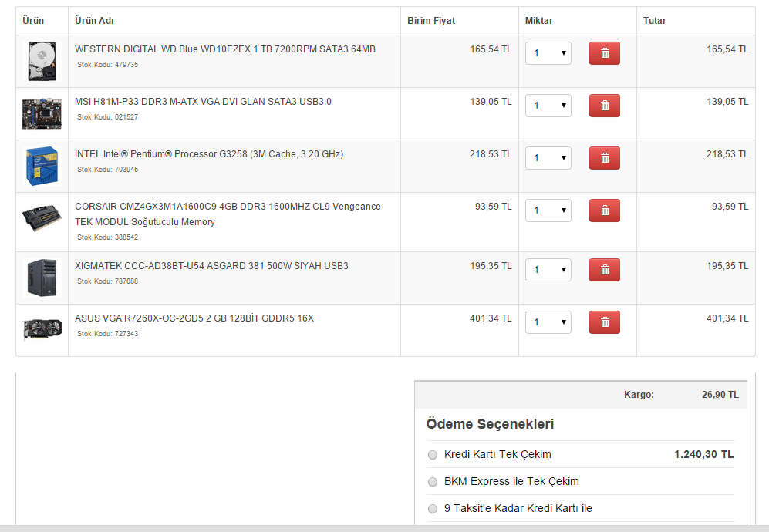Viewport: 769px width, 532px height.
Task: Delete the Intel Pentium G3258 processor item
Action: click(x=604, y=158)
